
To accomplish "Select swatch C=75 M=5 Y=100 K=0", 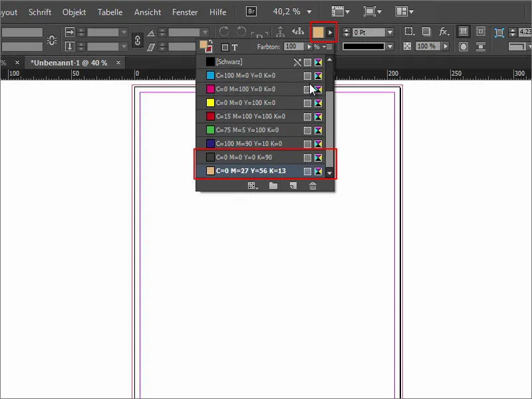I will [260, 130].
